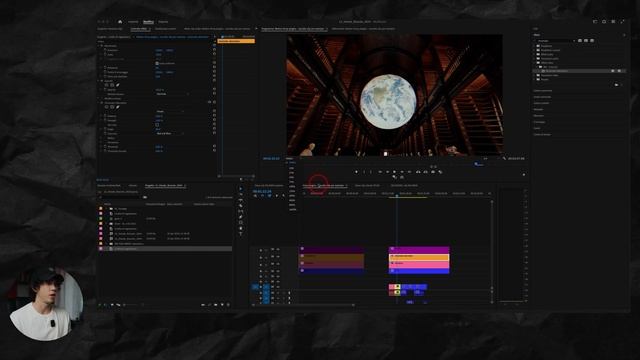Click the free-draw bezier mask pen under Opacity
640x360 pixels.
[x=118, y=85]
